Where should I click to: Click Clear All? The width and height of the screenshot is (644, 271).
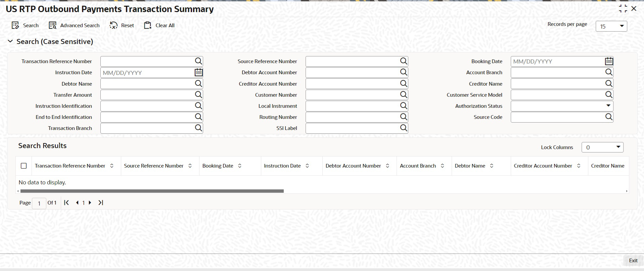(159, 26)
